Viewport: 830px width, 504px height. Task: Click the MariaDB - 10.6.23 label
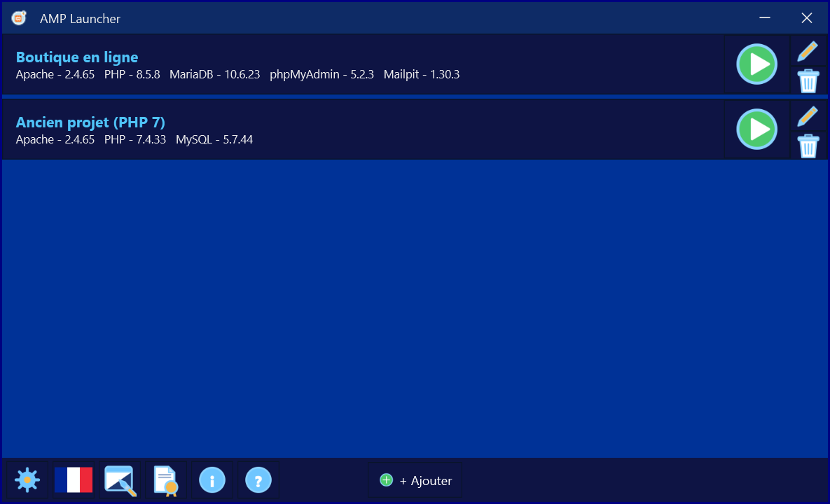[x=215, y=75]
